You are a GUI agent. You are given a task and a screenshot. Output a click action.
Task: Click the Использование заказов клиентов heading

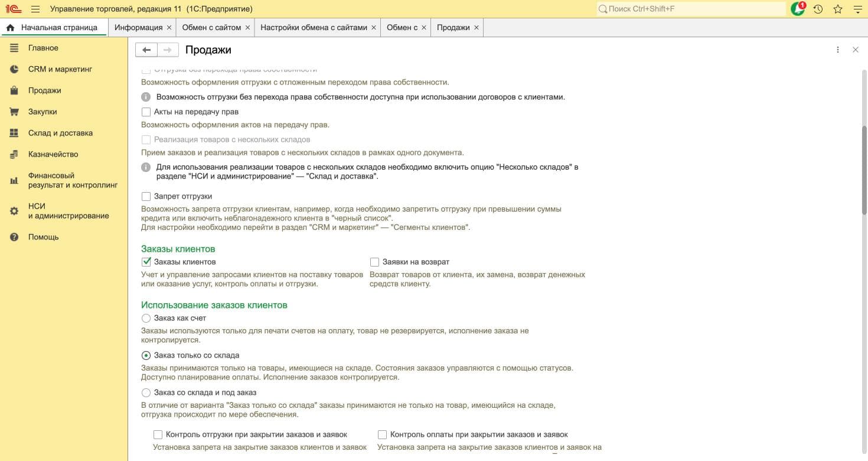pyautogui.click(x=214, y=305)
